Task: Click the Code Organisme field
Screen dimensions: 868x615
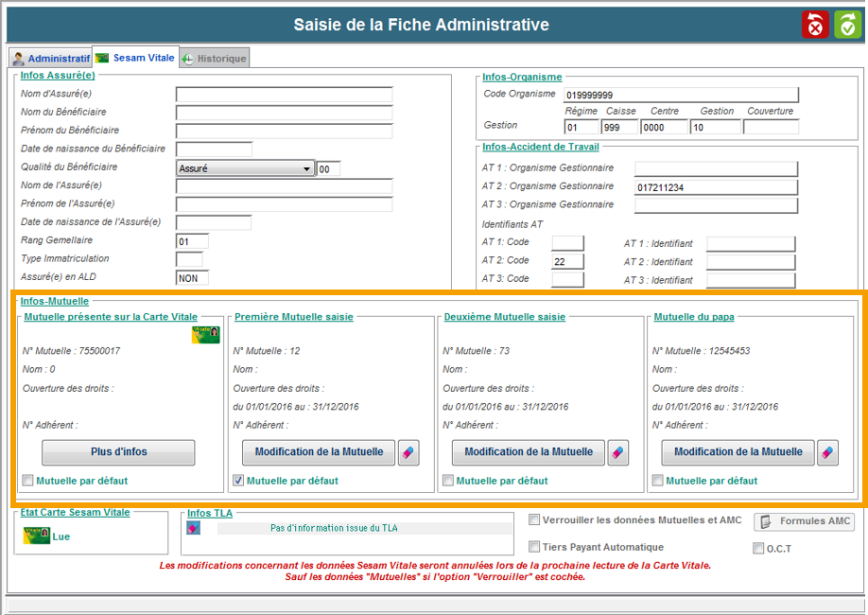Action: point(681,96)
